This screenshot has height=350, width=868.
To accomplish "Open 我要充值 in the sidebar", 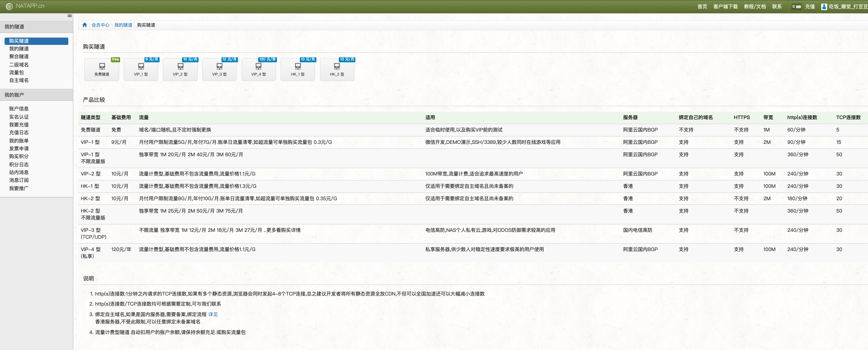I will [x=19, y=125].
